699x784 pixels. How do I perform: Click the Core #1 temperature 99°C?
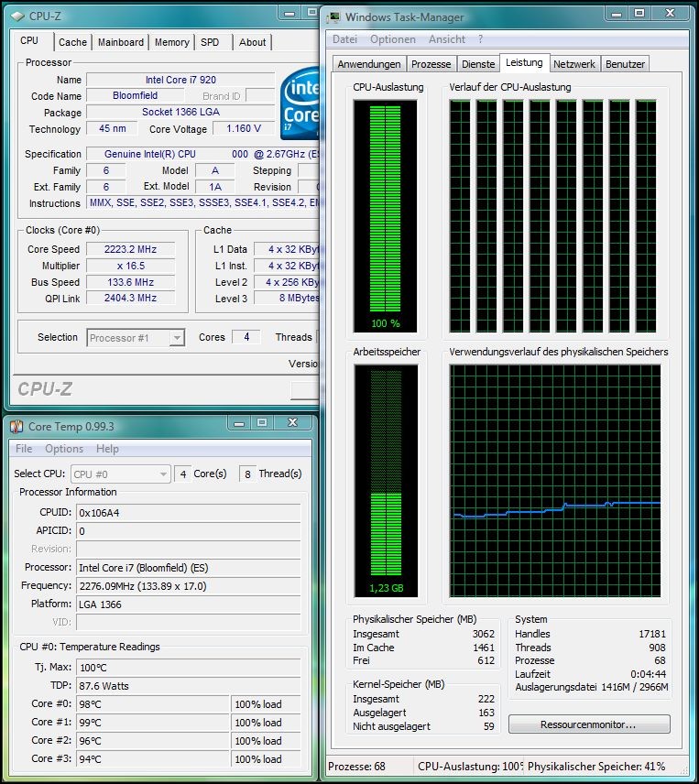point(153,723)
